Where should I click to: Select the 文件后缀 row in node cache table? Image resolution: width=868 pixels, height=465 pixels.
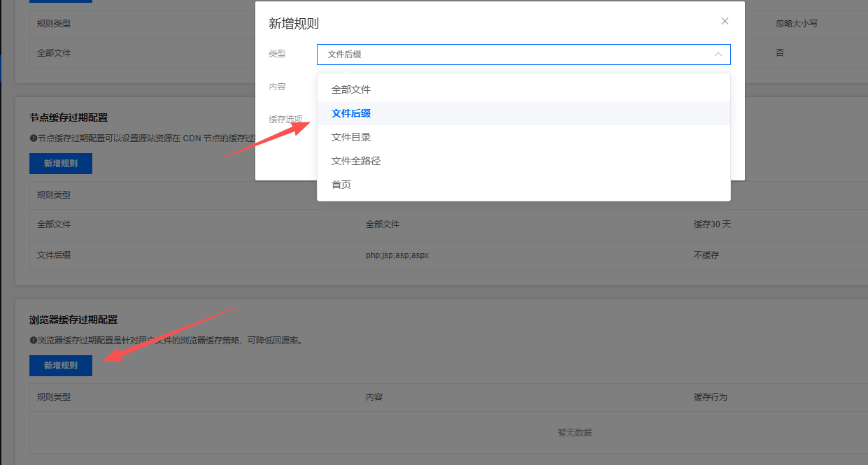(x=54, y=255)
